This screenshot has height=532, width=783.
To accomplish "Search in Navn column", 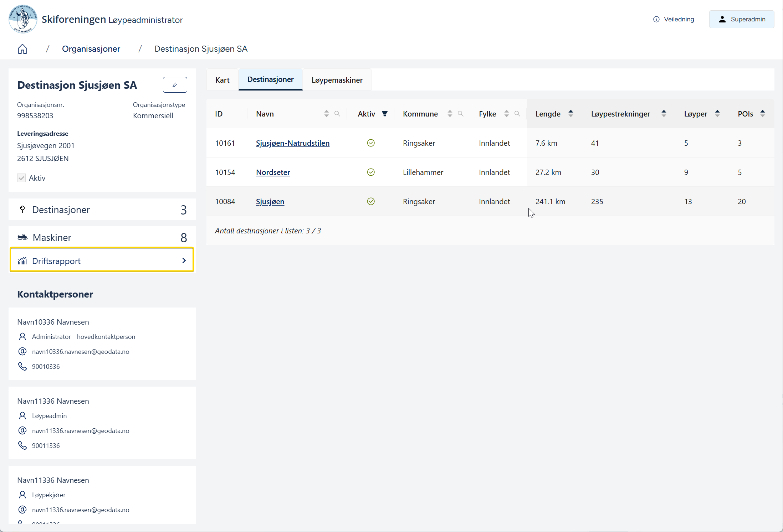I will [x=337, y=114].
